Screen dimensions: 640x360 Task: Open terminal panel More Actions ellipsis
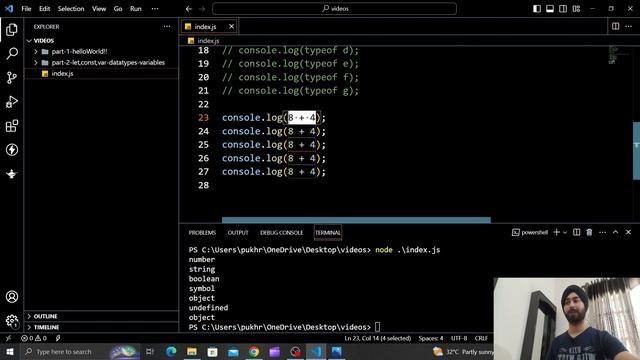click(602, 232)
